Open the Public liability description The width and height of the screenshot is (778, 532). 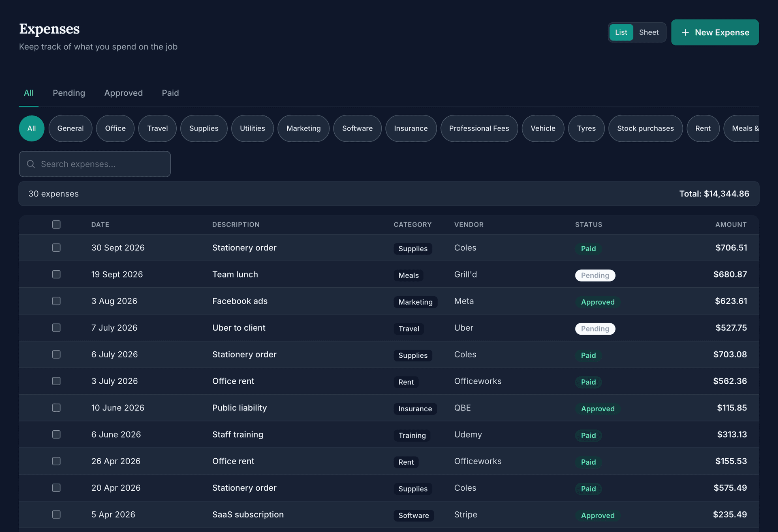239,408
